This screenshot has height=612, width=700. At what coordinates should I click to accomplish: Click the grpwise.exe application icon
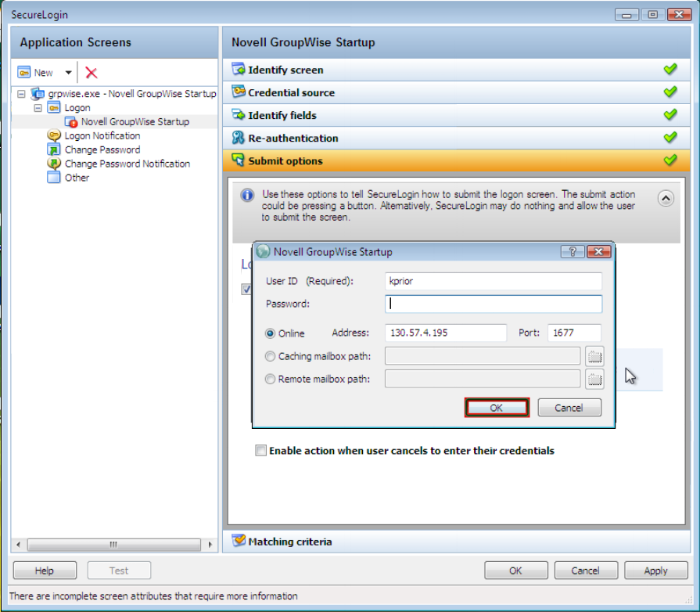(x=38, y=94)
